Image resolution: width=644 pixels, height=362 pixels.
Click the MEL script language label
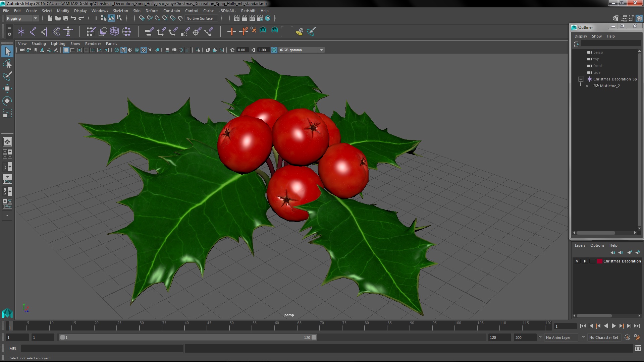tap(13, 349)
